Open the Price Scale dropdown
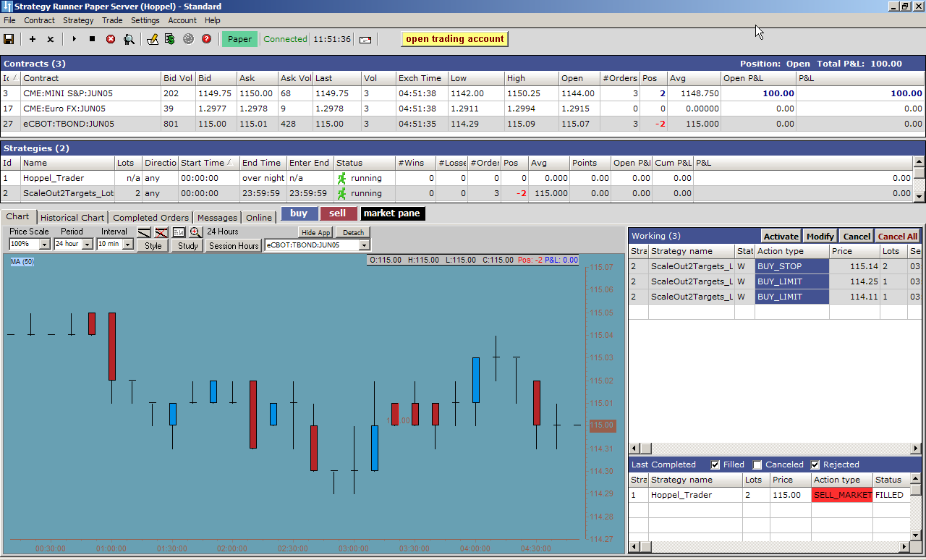Image resolution: width=926 pixels, height=560 pixels. pyautogui.click(x=44, y=245)
